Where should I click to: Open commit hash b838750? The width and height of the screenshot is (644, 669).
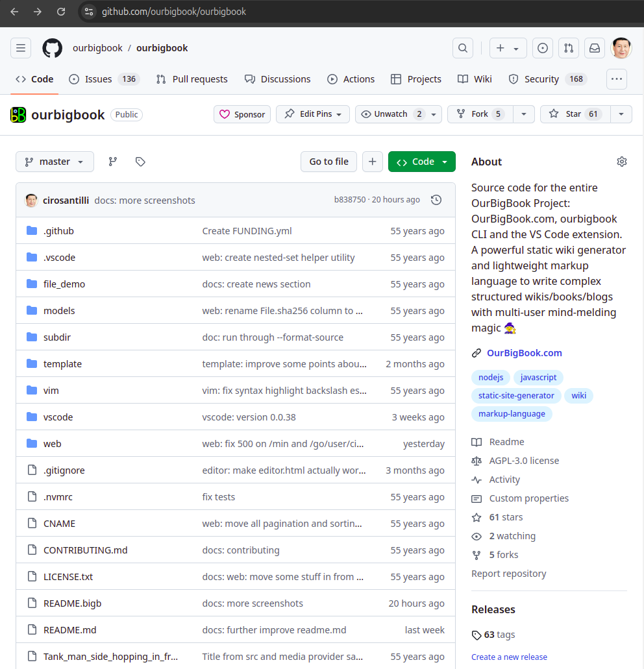click(x=349, y=200)
